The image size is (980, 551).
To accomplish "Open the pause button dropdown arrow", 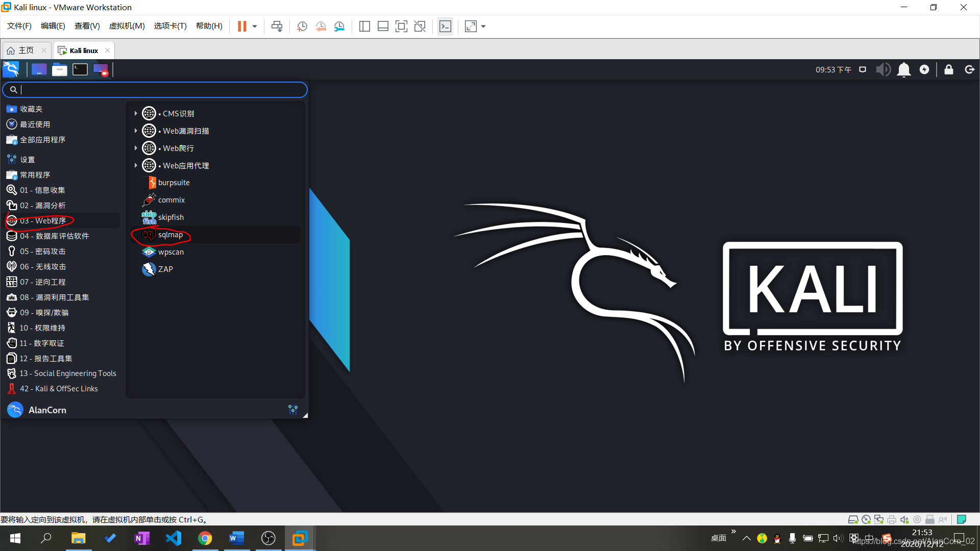I will click(x=255, y=27).
